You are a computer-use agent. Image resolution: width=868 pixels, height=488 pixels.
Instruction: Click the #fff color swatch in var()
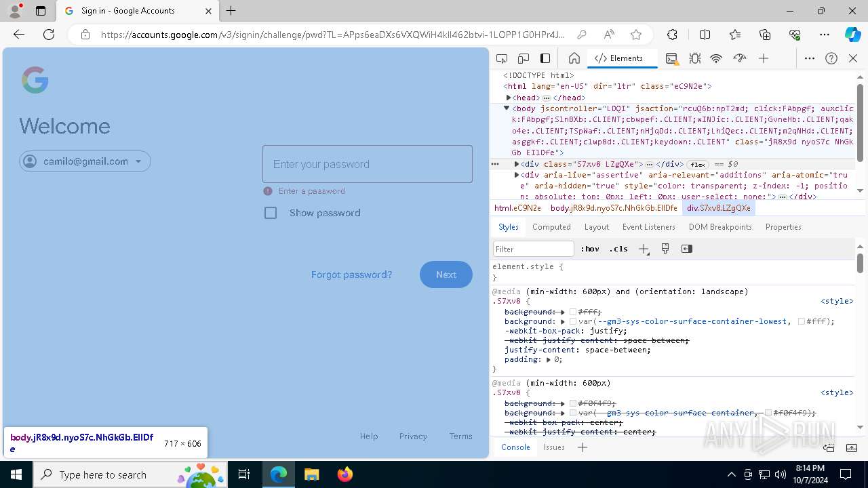pyautogui.click(x=802, y=321)
